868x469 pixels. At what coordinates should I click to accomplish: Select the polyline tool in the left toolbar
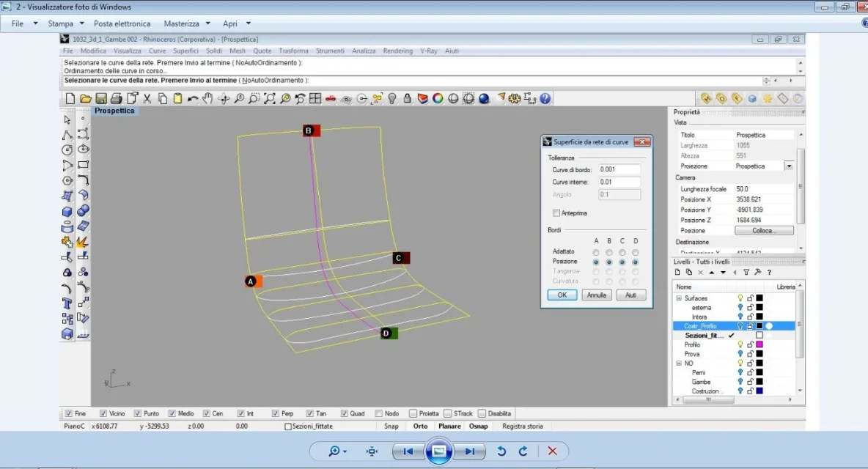click(x=67, y=135)
